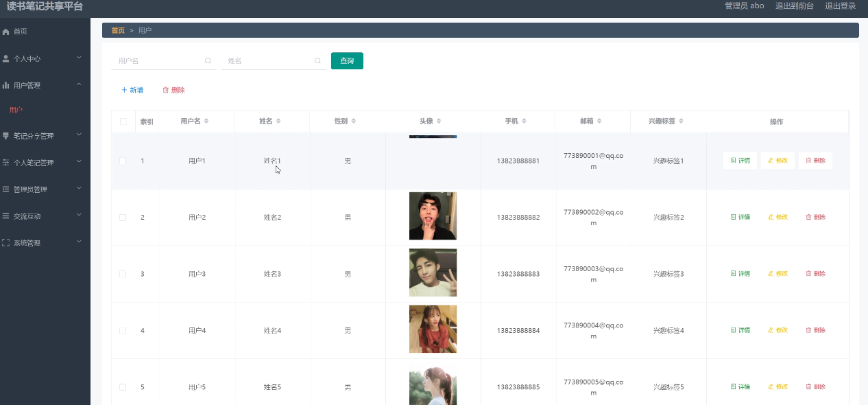Open 详情 for 用户4
Viewport: 868px width, 405px height.
coord(740,330)
